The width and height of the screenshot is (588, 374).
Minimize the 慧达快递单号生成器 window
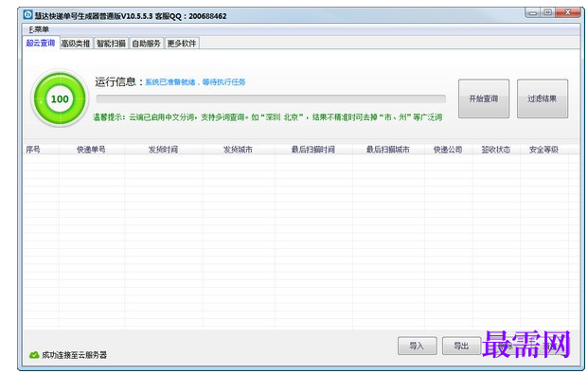click(x=532, y=12)
